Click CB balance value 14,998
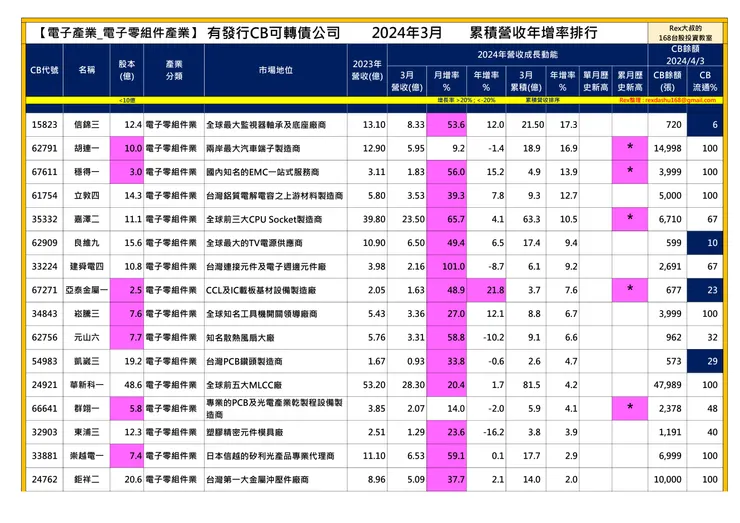This screenshot has height=523, width=740. (x=667, y=149)
